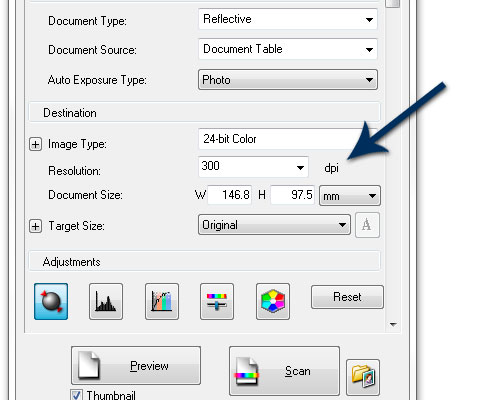This screenshot has width=500, height=400.
Task: Click the Resolution label
Action: pos(74,171)
